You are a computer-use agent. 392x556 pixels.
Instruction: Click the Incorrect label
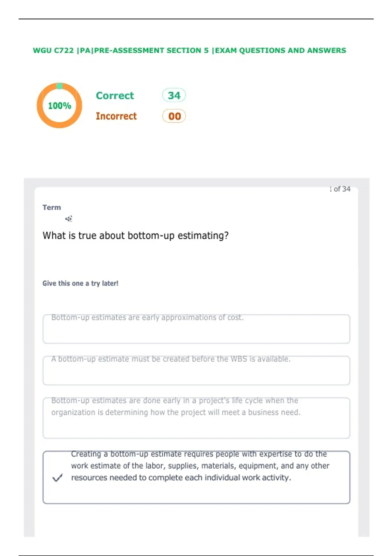coord(116,116)
